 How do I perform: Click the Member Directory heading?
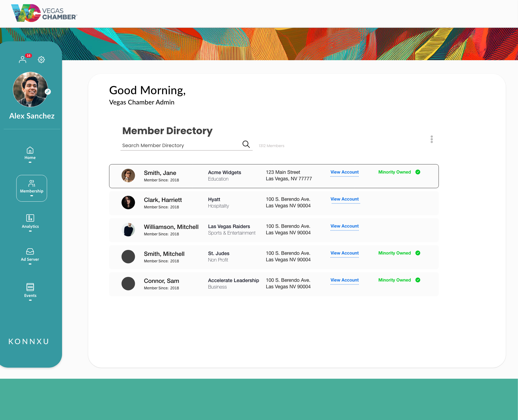(x=167, y=131)
